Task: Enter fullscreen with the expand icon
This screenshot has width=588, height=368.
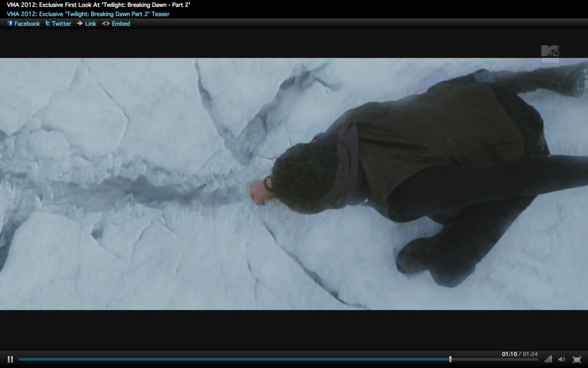Action: pos(577,359)
